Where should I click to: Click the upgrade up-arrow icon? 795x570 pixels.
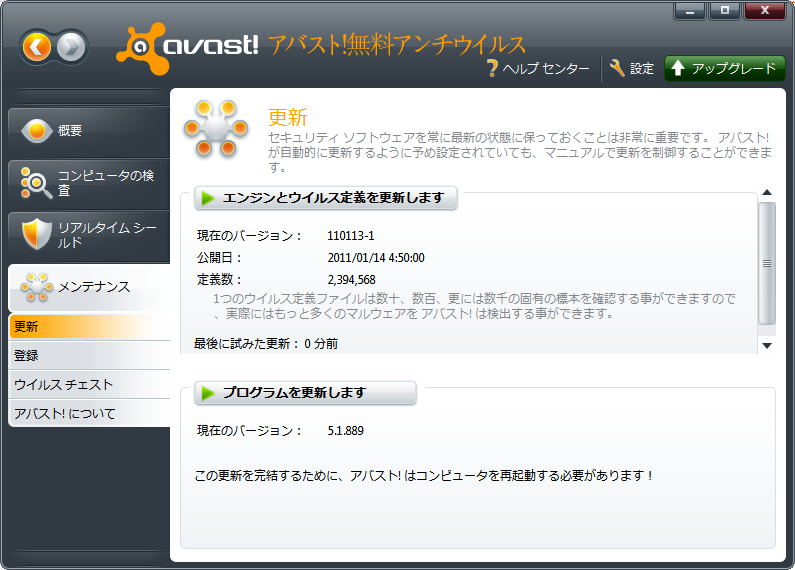click(x=678, y=68)
